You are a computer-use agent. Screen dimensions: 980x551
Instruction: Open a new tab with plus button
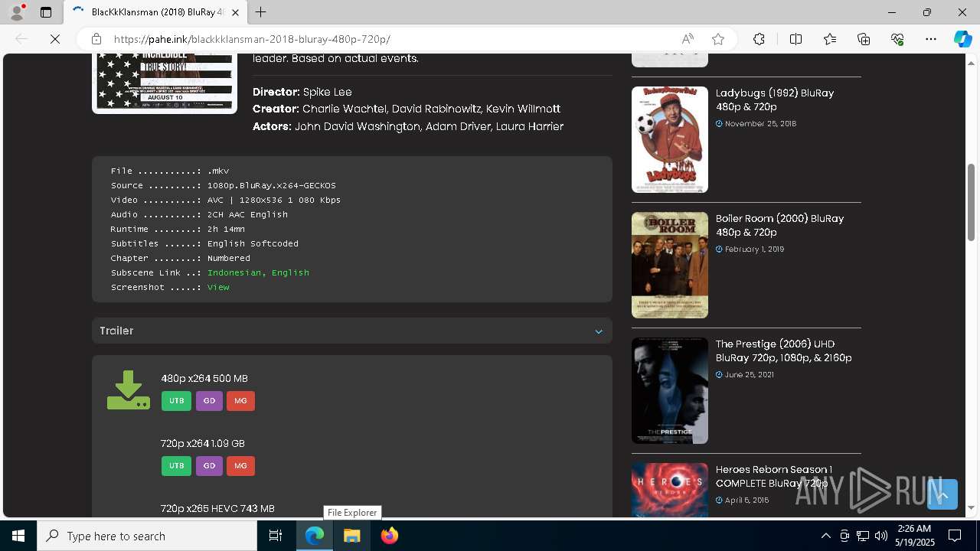point(261,12)
